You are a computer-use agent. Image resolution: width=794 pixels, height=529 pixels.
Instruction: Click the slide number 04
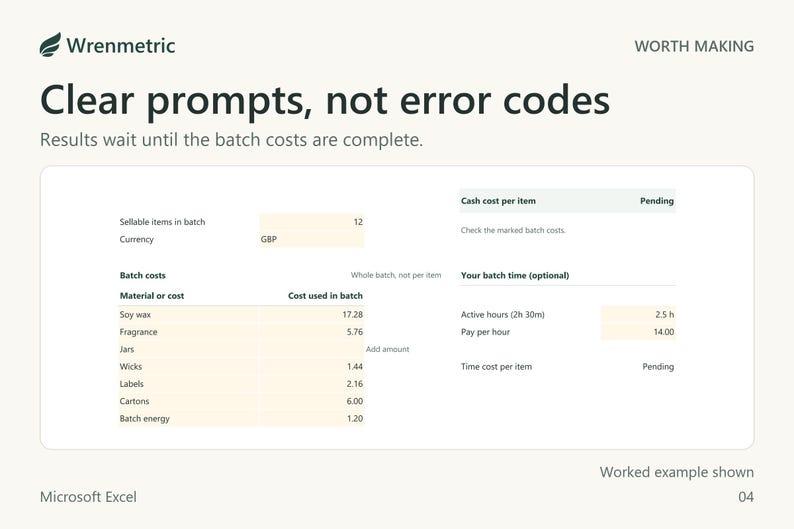(746, 497)
